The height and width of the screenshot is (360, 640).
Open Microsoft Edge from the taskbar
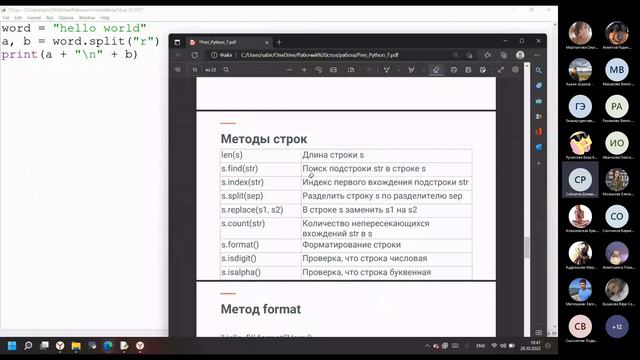point(108,346)
